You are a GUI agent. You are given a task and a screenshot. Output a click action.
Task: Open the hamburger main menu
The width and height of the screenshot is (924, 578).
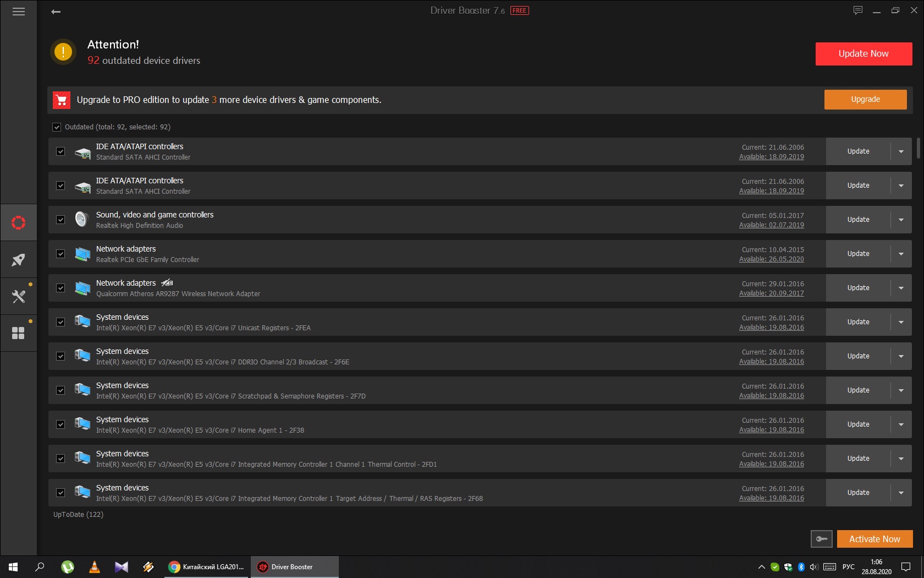pyautogui.click(x=19, y=12)
